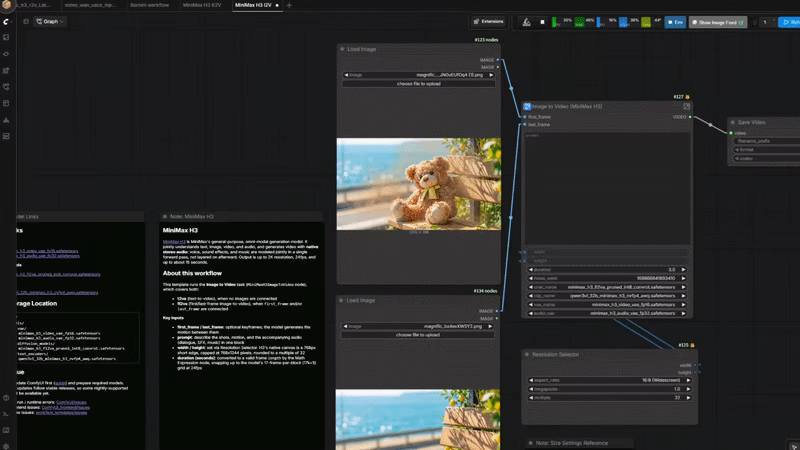Increase noise_seed with right arrow
The image size is (800, 450).
[x=684, y=279]
